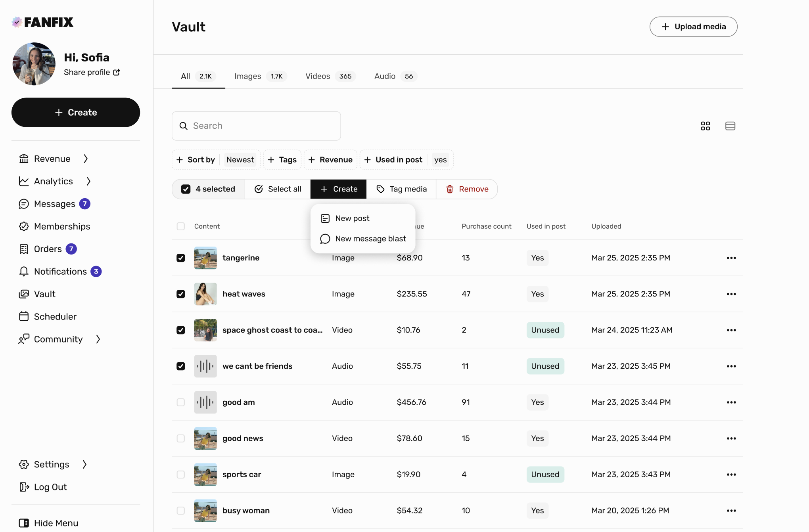Click the Select all button
This screenshot has width=809, height=532.
(x=277, y=189)
